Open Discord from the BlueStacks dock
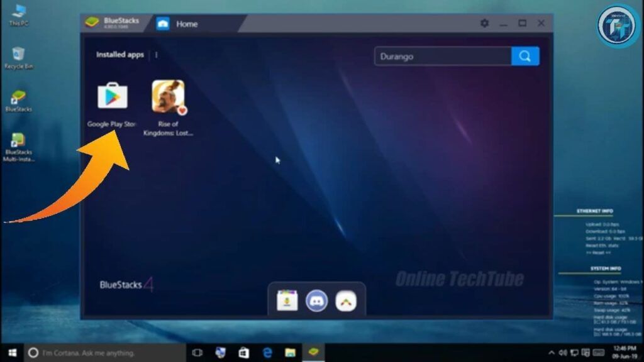The height and width of the screenshot is (362, 644). tap(317, 301)
